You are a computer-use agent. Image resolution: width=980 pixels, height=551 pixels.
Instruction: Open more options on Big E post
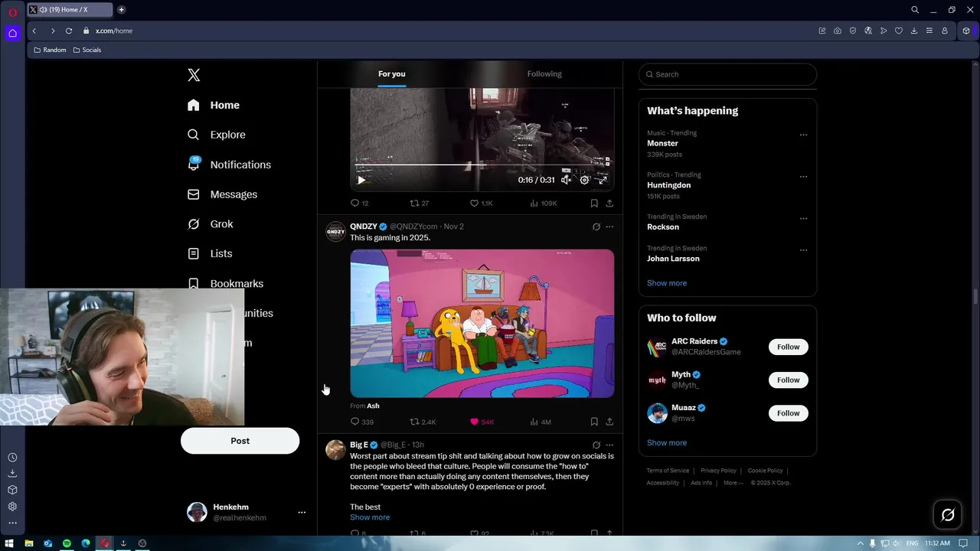[609, 445]
